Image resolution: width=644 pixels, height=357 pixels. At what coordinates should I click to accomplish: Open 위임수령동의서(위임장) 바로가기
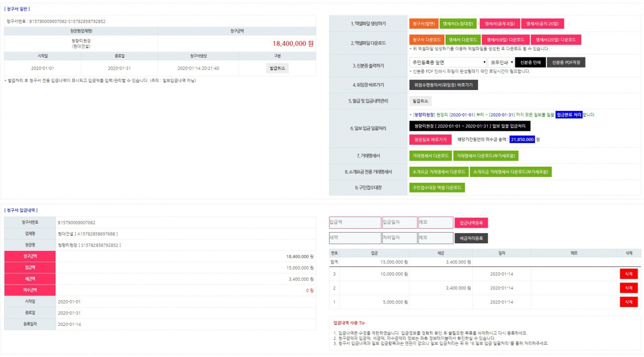pos(443,85)
